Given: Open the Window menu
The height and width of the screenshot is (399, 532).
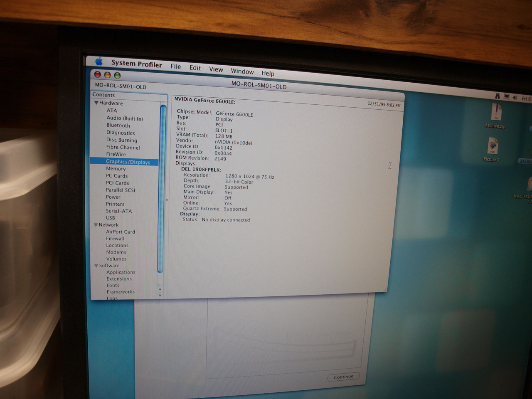Looking at the screenshot, I should pos(242,71).
